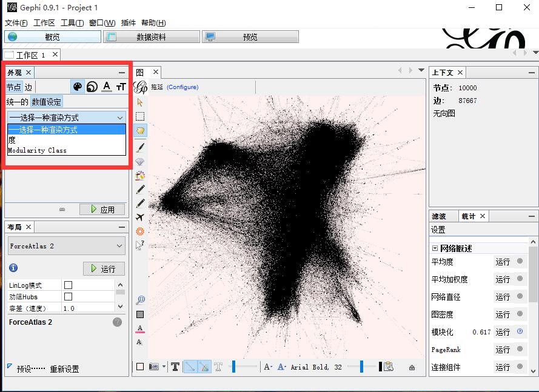
Task: Select the rectangle selection tool
Action: coord(140,116)
